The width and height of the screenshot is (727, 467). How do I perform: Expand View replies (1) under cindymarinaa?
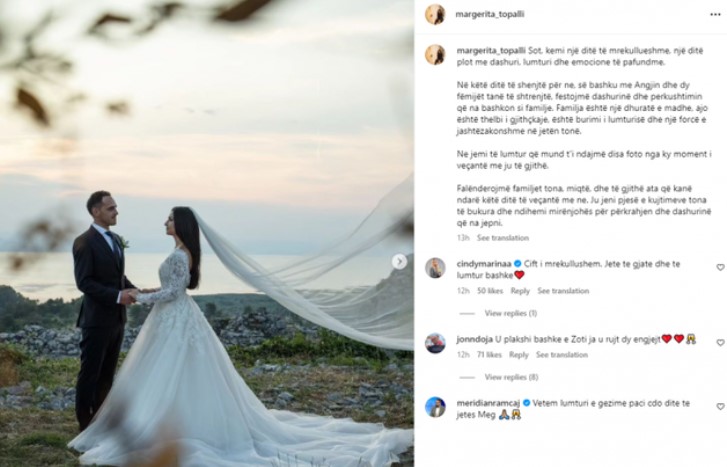[510, 313]
